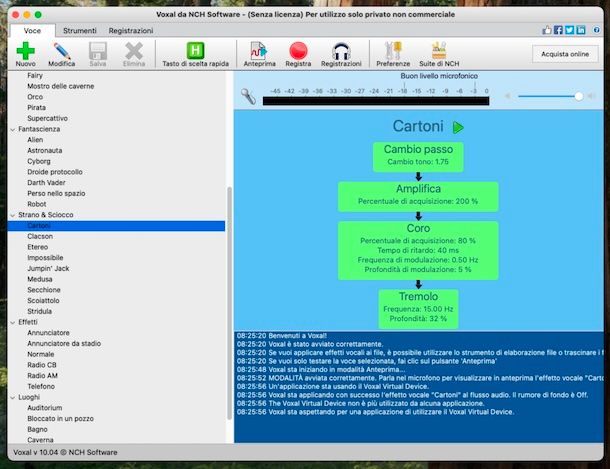Open Registrazioni headphones icon in toolbar
Screen dimensions: 610x469
[341, 54]
